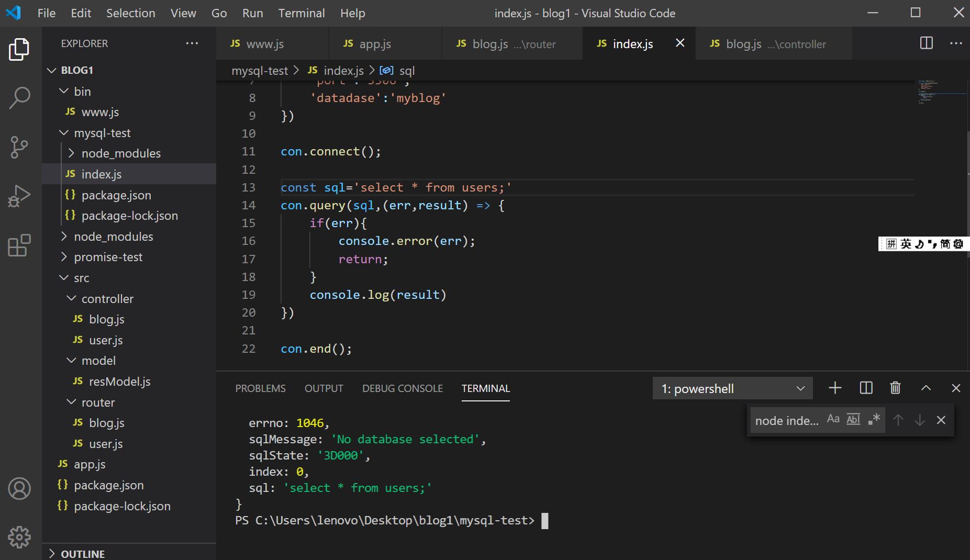Toggle Use Regular Expression in find
970x560 pixels.
pos(874,420)
